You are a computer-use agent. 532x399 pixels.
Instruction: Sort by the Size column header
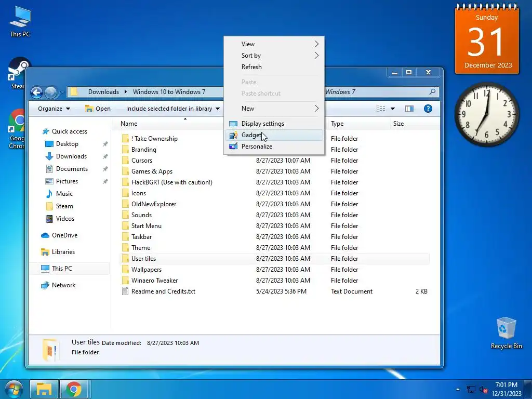[398, 124]
